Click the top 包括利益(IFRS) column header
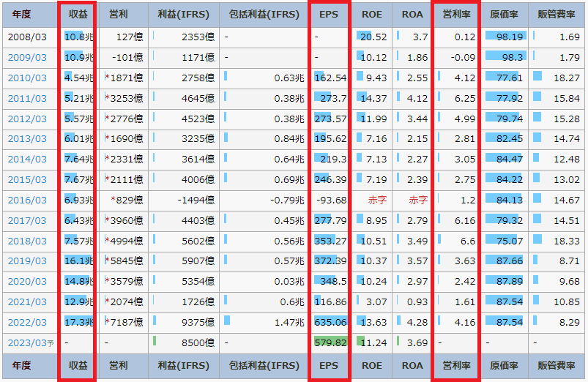Viewport: 588px width, 382px height. (263, 14)
